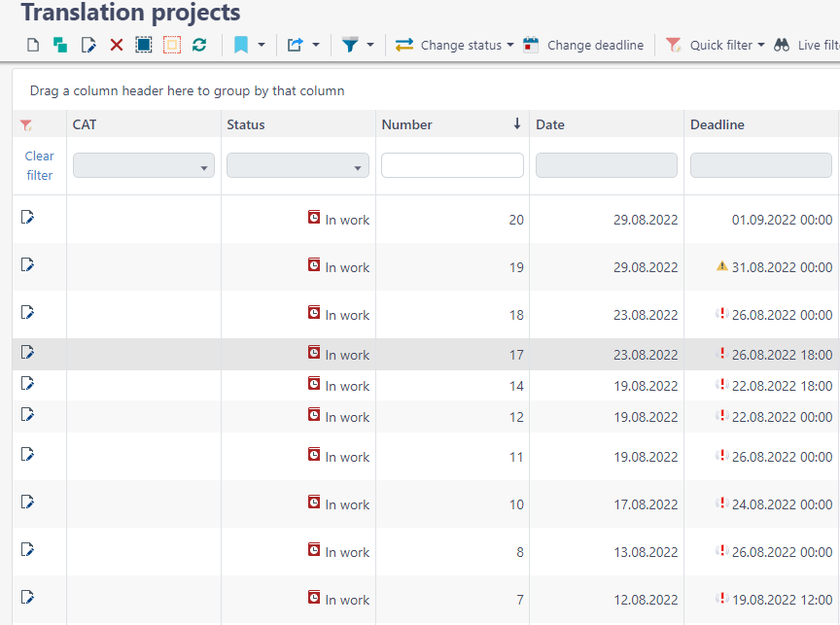Open Live filter with the binoculars icon
The width and height of the screenshot is (840, 625).
click(x=781, y=45)
